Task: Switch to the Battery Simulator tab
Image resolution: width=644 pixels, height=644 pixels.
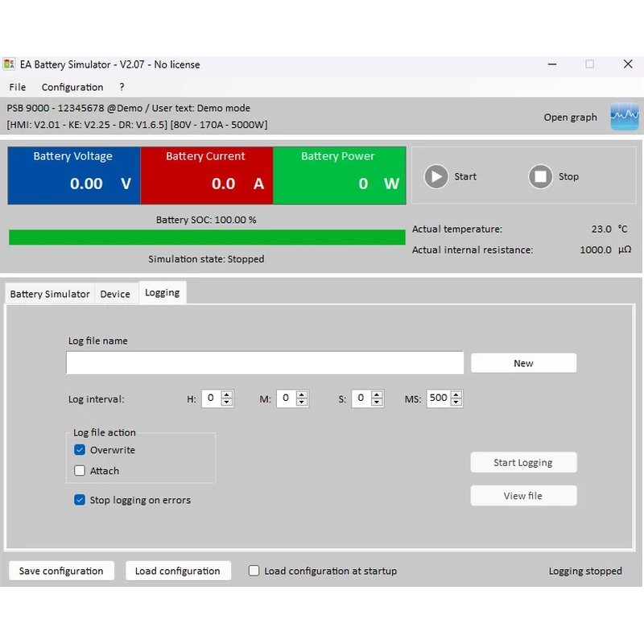Action: click(x=50, y=294)
